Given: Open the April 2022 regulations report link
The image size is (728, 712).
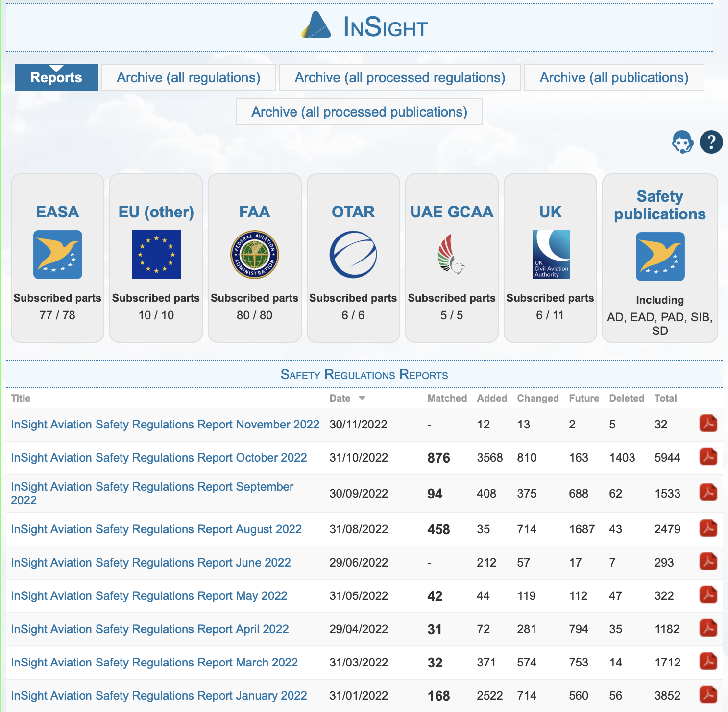Looking at the screenshot, I should pos(150,629).
